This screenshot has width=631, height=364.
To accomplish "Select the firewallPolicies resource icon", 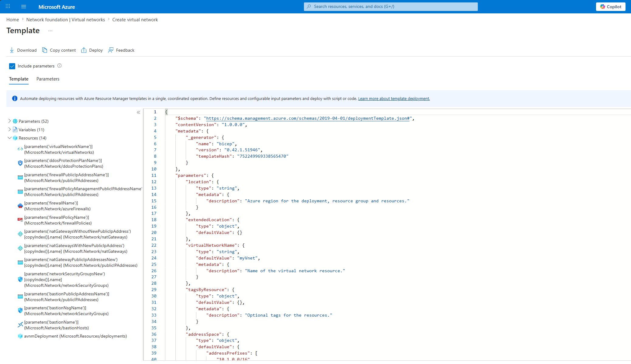I will pos(20,220).
